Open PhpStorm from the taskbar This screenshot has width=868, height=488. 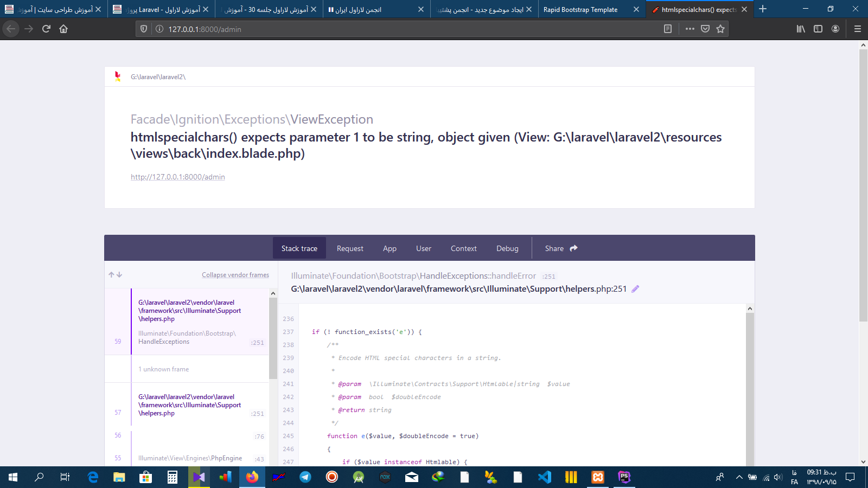click(624, 477)
